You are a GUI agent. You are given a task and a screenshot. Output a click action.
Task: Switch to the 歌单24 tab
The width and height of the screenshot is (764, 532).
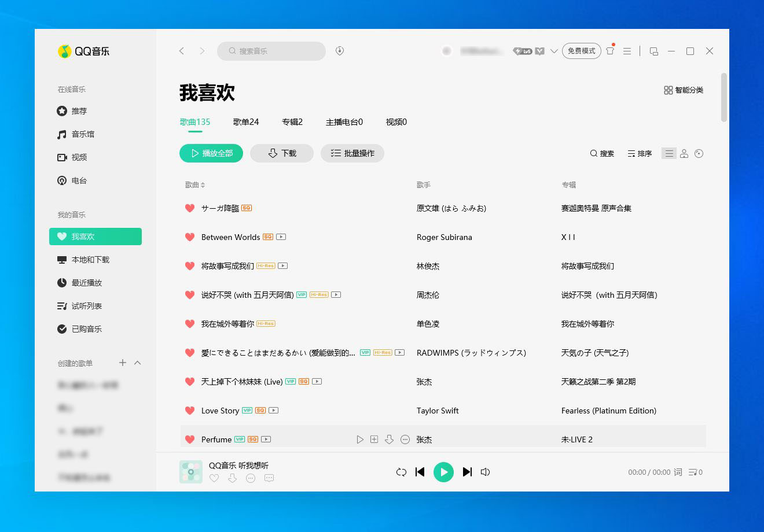point(245,122)
